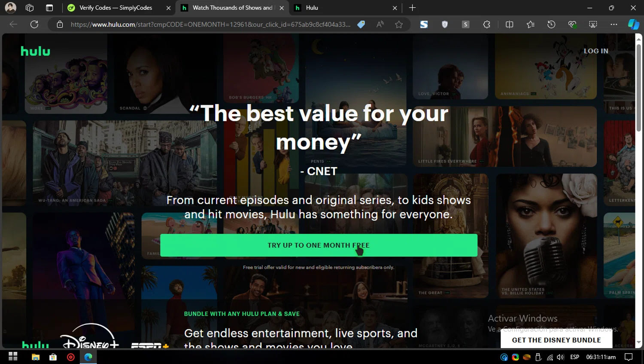This screenshot has width=644, height=364.
Task: Open the Copilot sidebar icon
Action: click(634, 24)
